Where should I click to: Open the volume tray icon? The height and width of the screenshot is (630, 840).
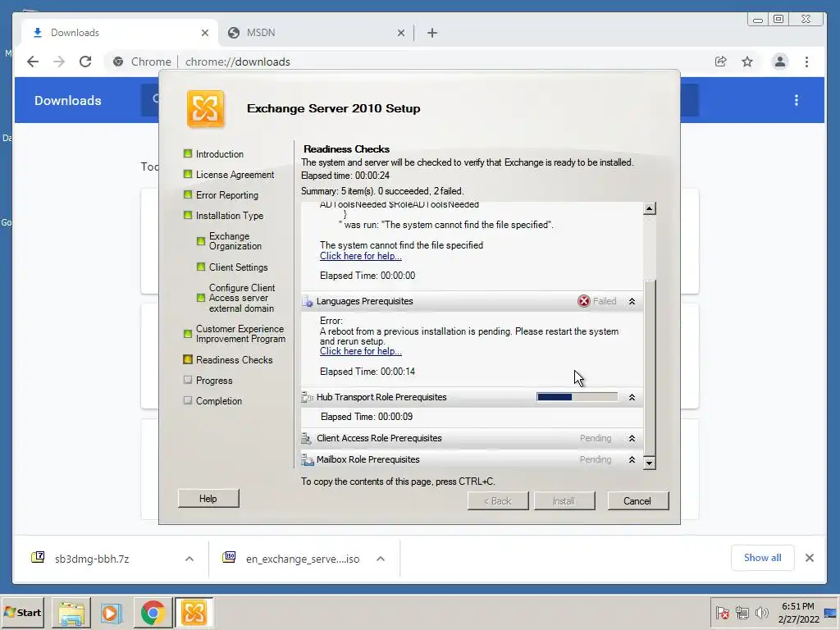[761, 613]
